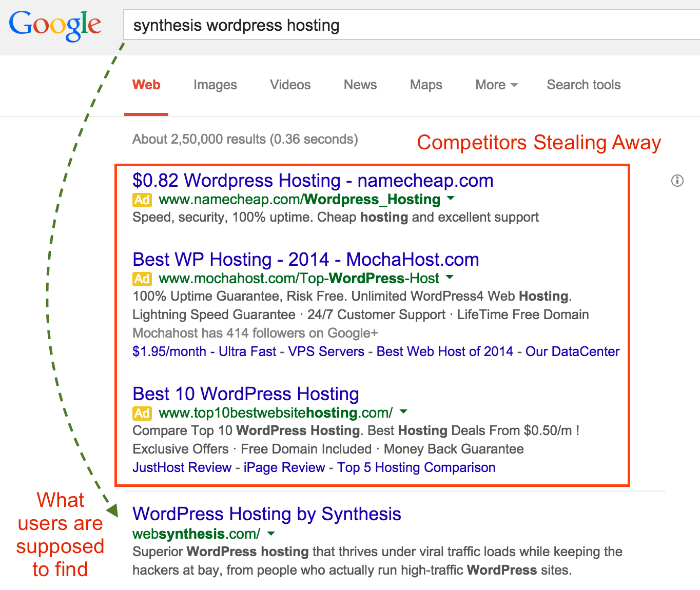Click the $0.82 Wordpress Hosting ad headline
700x590 pixels.
coord(313,180)
